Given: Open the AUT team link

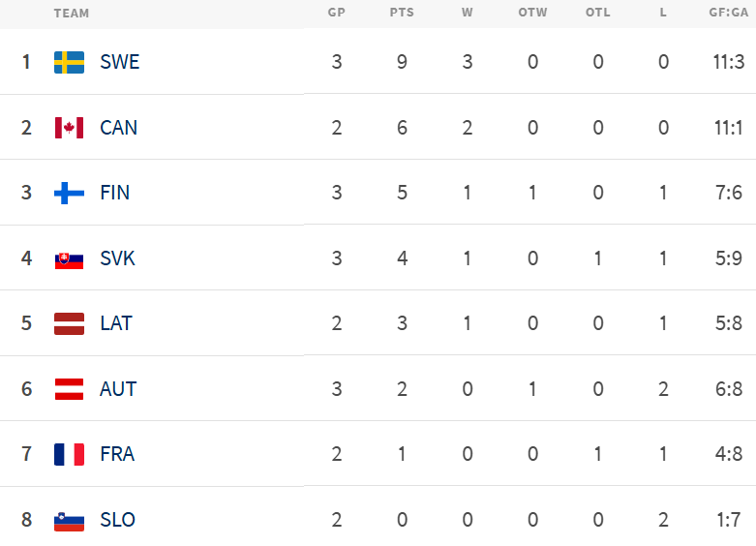Looking at the screenshot, I should coord(118,389).
